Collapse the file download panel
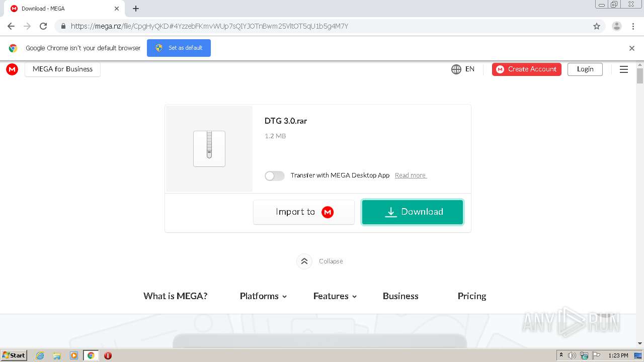 (304, 261)
